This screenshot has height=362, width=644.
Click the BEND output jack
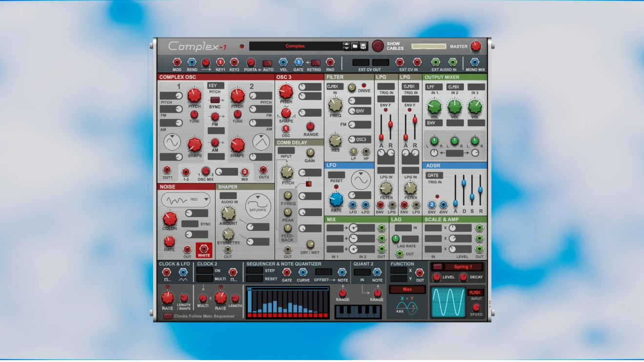192,62
